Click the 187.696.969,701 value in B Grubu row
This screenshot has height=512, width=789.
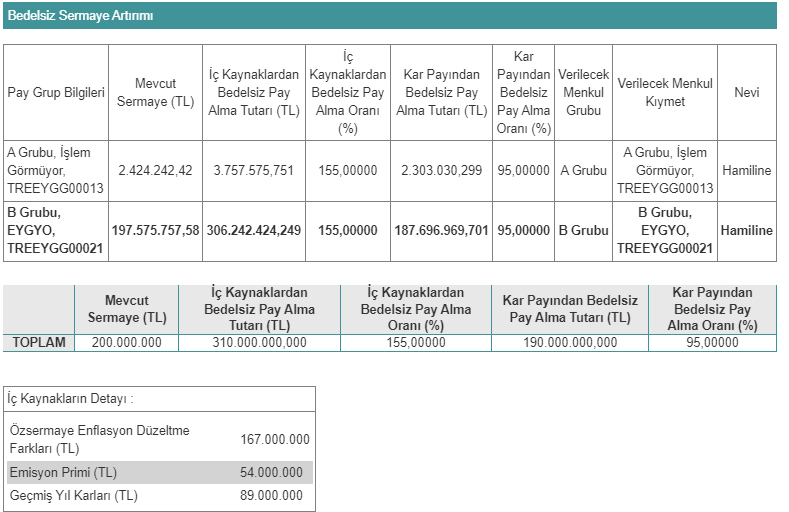(x=441, y=231)
